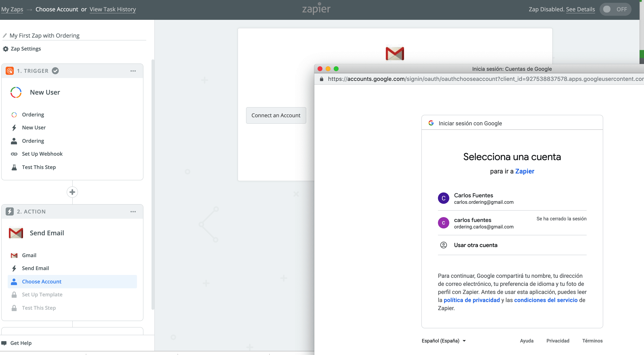
Task: Click the left sidebar vertical scrollbar
Action: pyautogui.click(x=153, y=184)
